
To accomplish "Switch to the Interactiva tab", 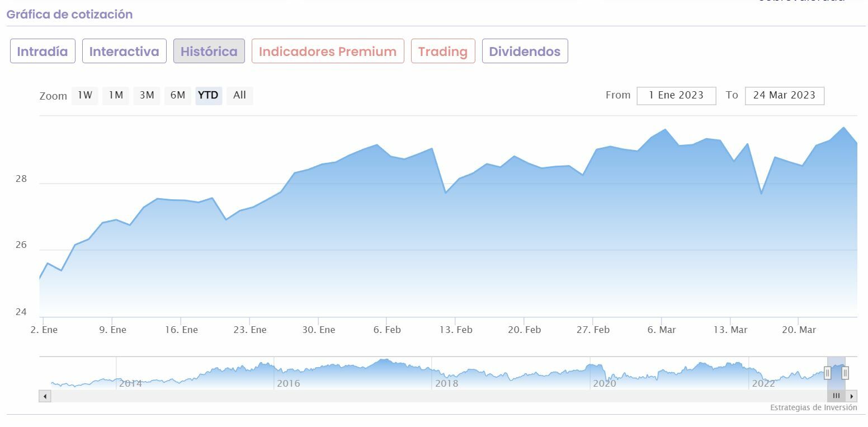I will tap(124, 51).
